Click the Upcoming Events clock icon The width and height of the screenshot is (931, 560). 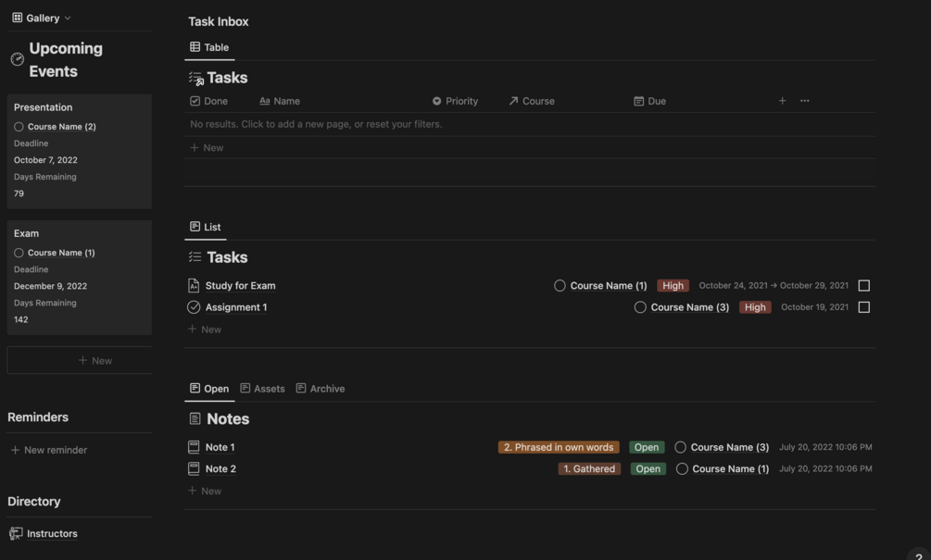click(18, 59)
